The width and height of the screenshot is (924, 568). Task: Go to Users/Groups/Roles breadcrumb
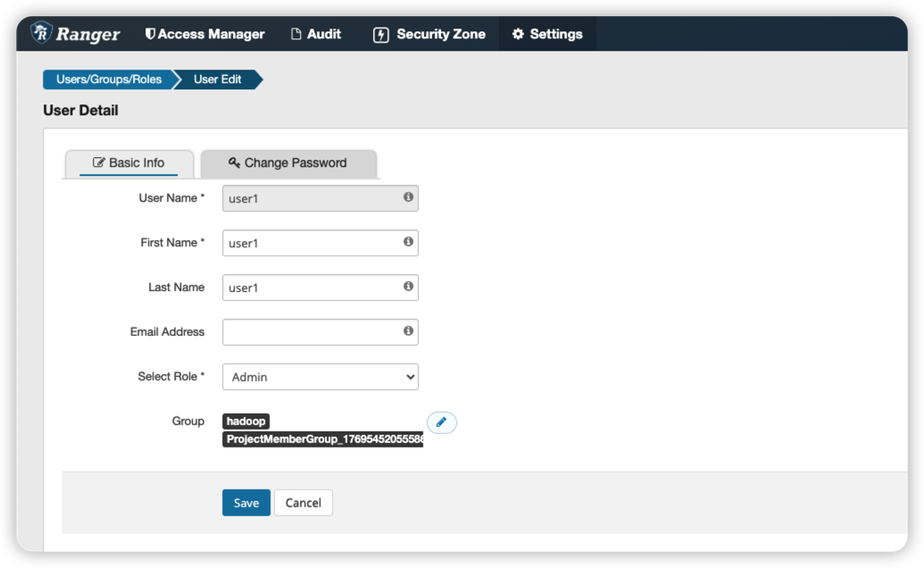tap(108, 79)
